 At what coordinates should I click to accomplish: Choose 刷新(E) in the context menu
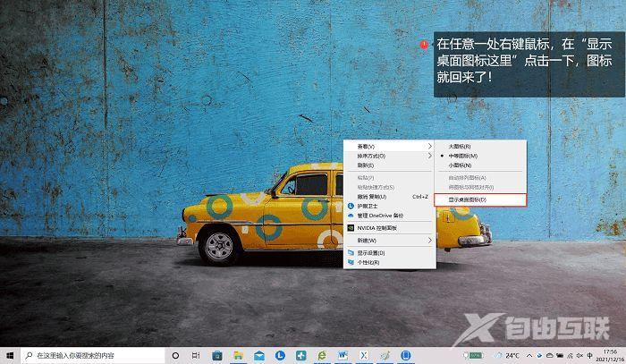(x=389, y=165)
